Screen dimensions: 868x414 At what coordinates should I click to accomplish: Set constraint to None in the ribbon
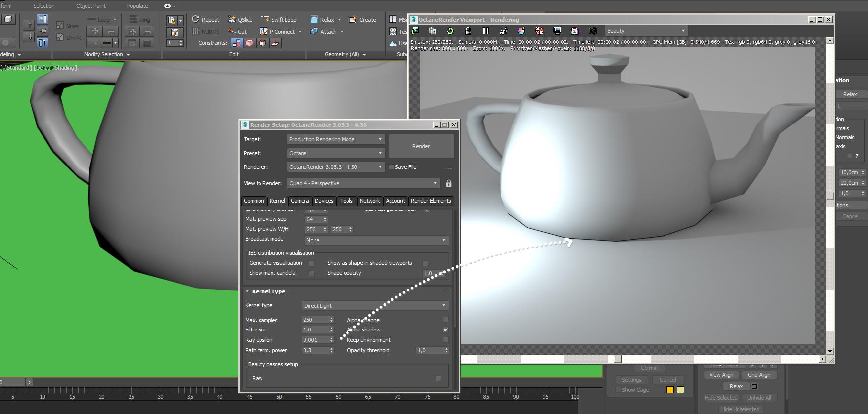point(237,43)
